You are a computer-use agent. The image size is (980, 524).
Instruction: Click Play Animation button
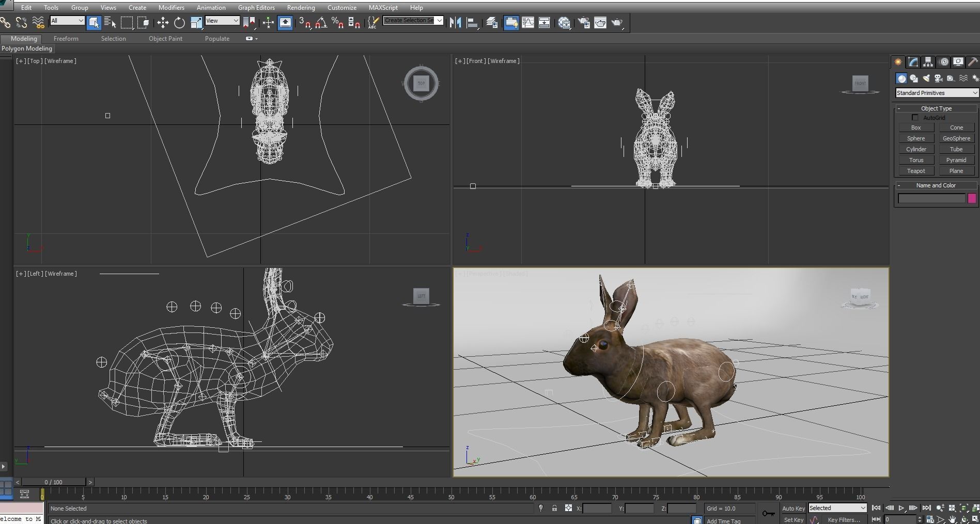click(x=901, y=508)
